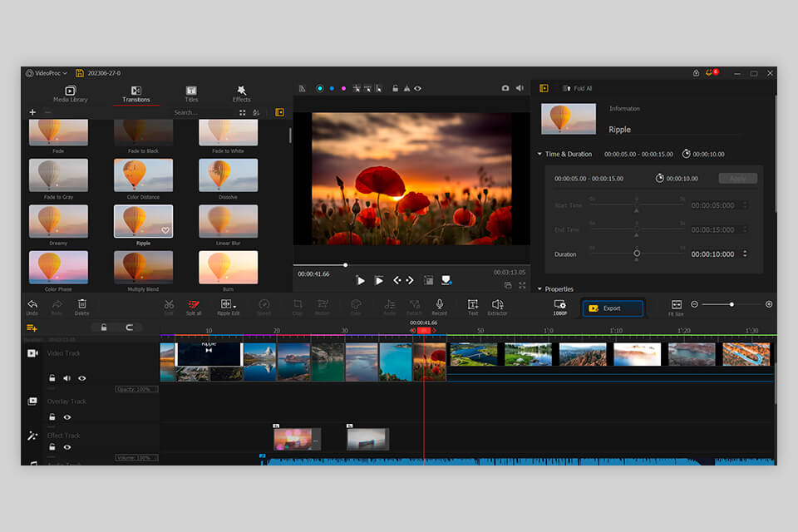Hide the Overlay Track
This screenshot has width=798, height=532.
(66, 417)
